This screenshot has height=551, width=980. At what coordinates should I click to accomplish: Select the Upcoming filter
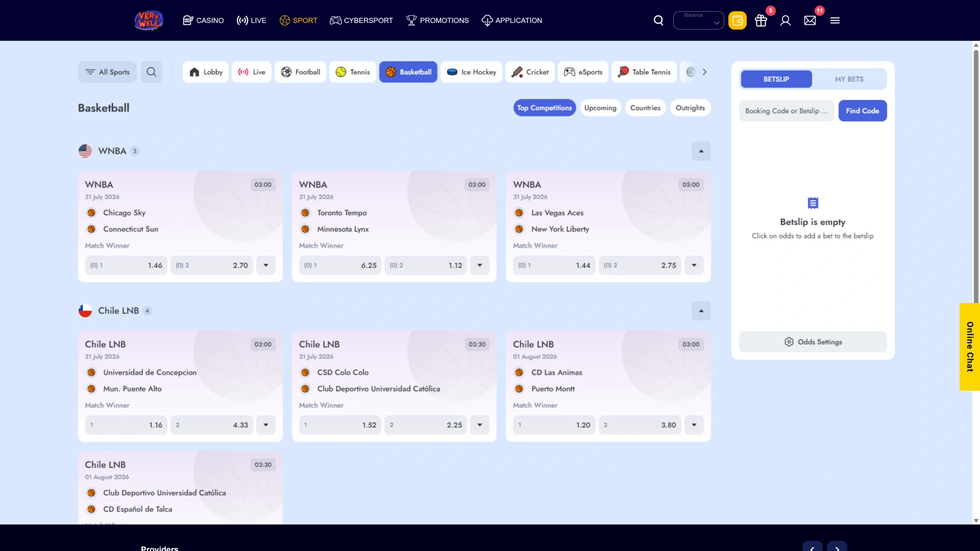(x=600, y=108)
